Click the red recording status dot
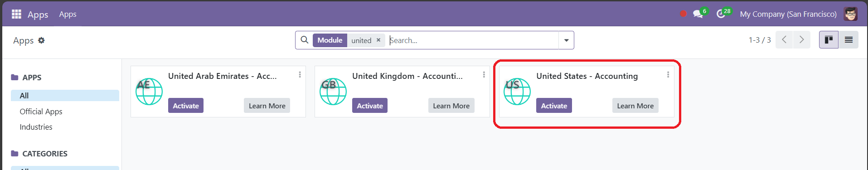This screenshot has width=868, height=170. tap(683, 14)
